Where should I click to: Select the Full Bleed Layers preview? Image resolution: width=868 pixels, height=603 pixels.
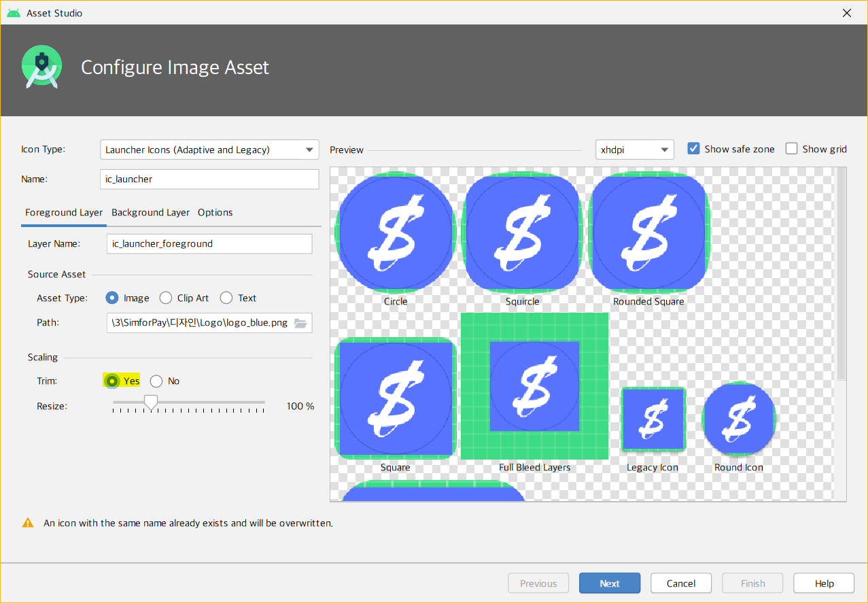point(534,386)
